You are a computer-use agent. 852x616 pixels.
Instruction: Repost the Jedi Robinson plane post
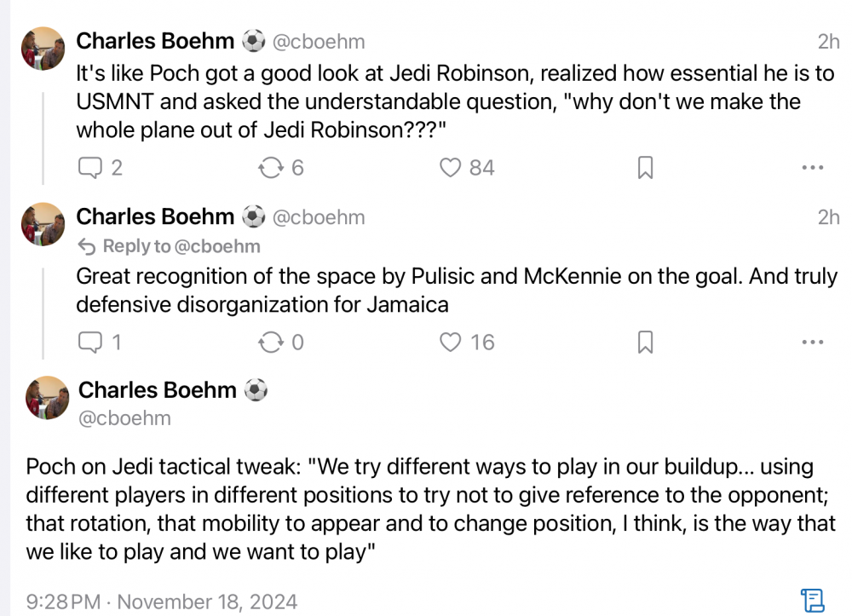pos(270,168)
